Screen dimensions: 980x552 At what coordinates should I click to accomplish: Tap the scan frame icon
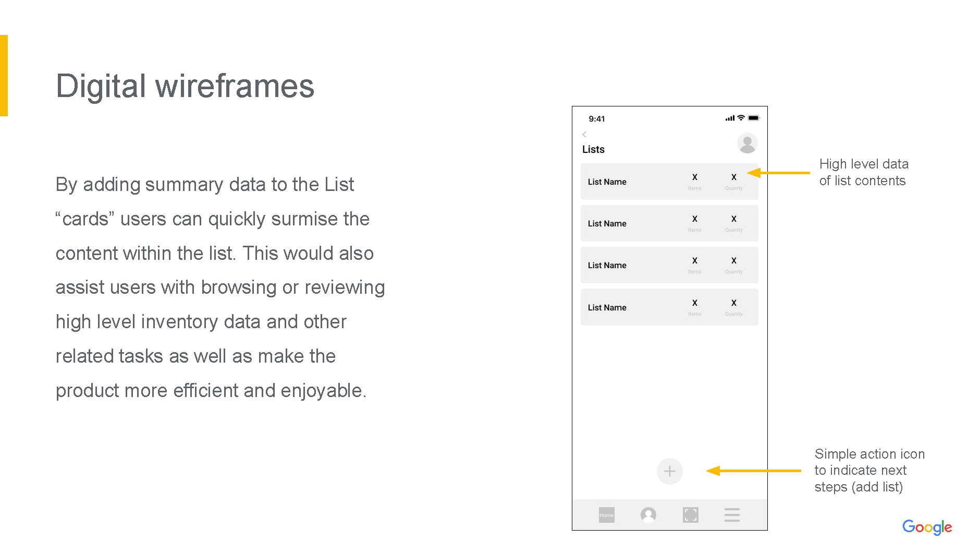[x=690, y=515]
